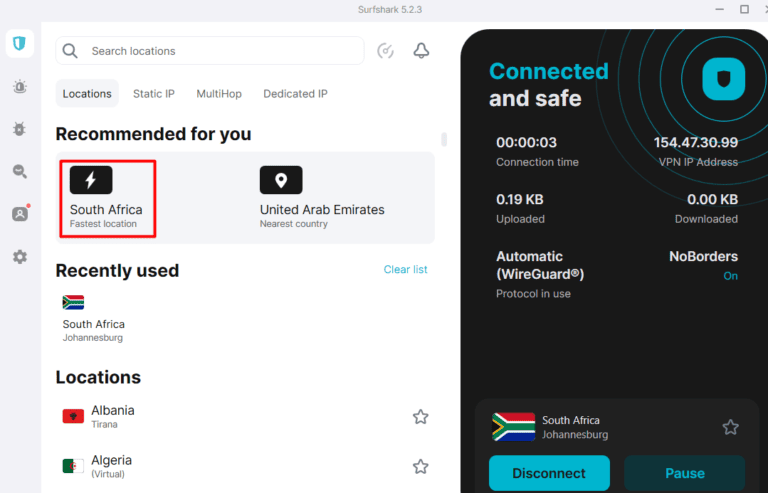Screen dimensions: 768x493
Task: Switch to the Static IP tab
Action: click(154, 94)
